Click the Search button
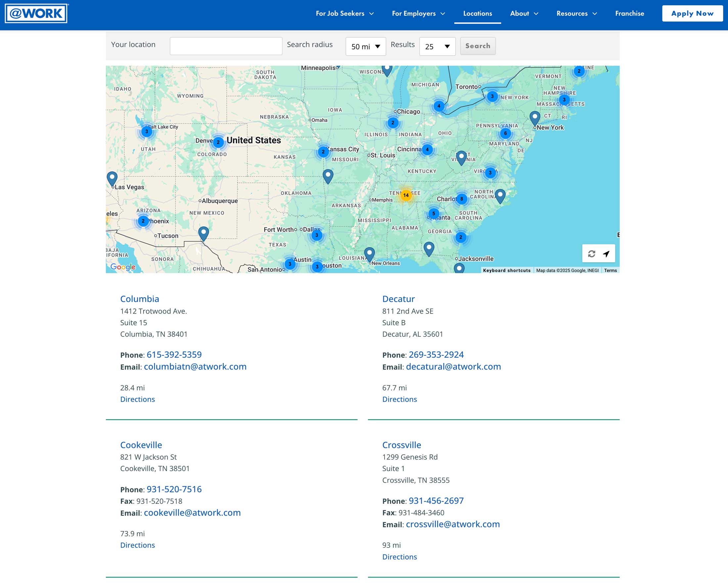Viewport: 728px width, 583px height. [478, 46]
